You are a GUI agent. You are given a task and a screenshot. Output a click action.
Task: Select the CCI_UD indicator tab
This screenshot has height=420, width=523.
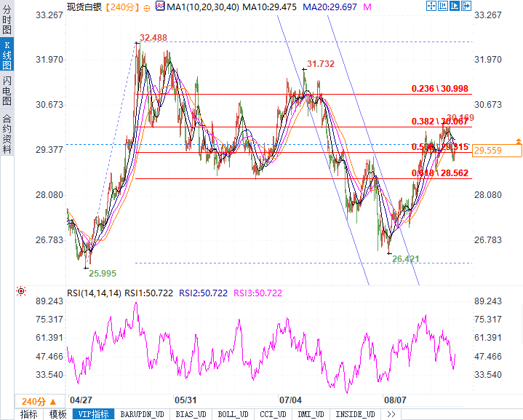(x=273, y=414)
